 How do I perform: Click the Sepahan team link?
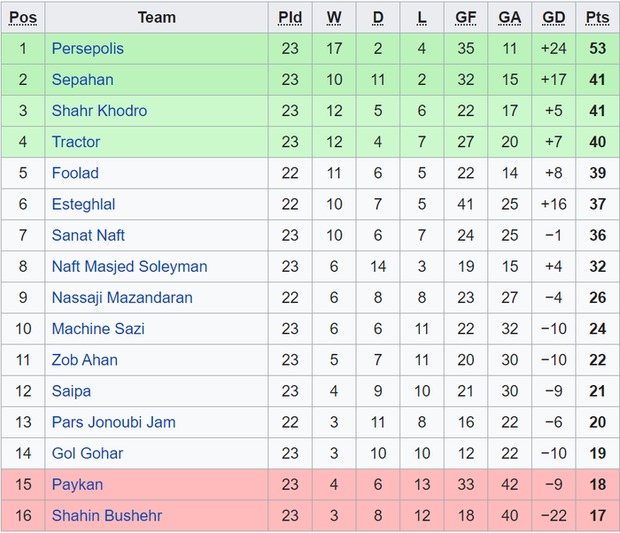coord(82,79)
